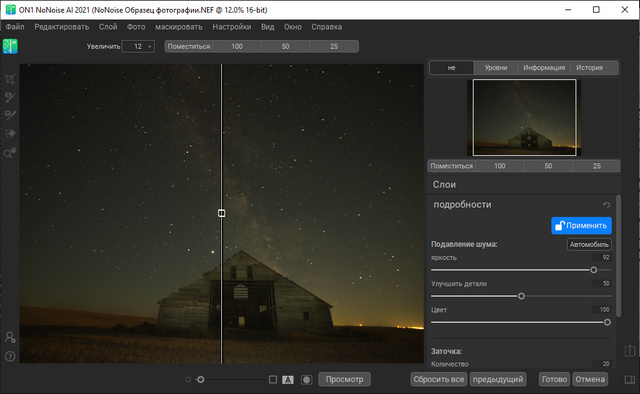
Task: Toggle the mask view circle icon
Action: click(306, 380)
